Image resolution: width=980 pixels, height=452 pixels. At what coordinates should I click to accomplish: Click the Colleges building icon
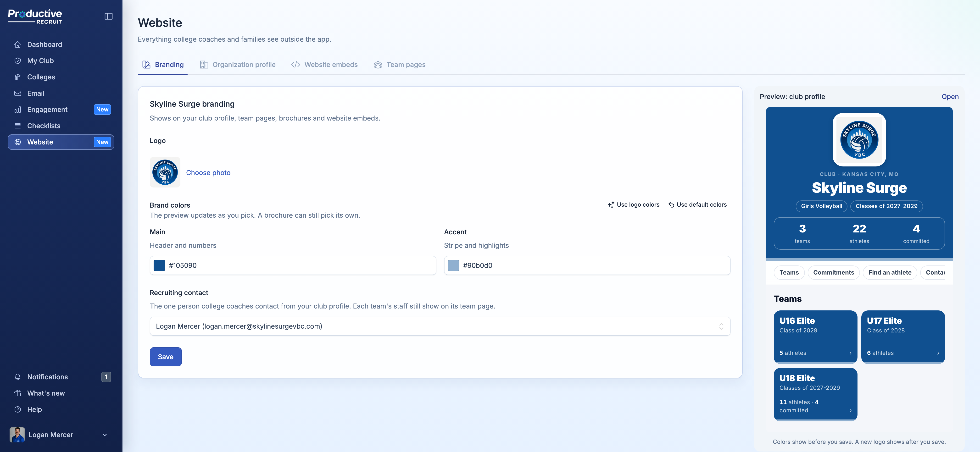click(17, 77)
